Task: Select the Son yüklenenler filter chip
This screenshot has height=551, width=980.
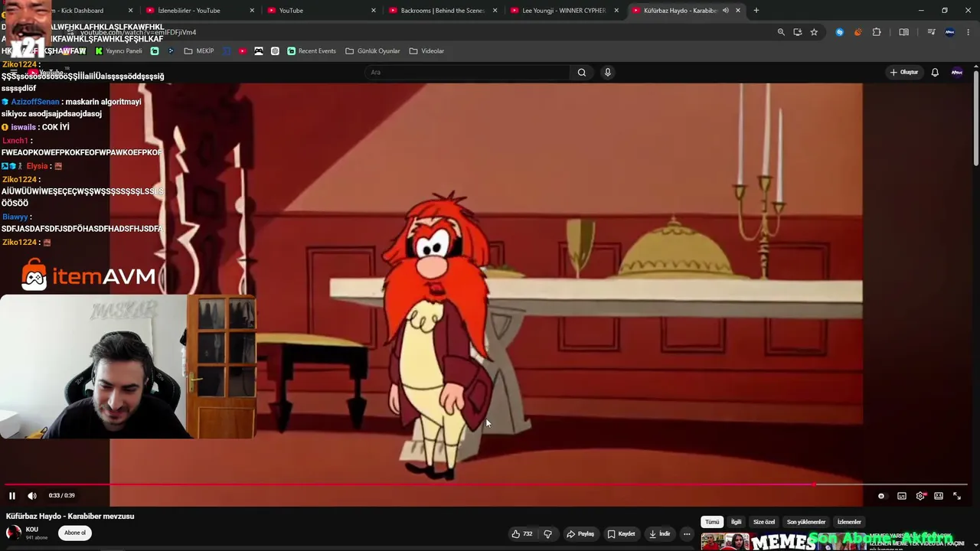Action: point(806,522)
